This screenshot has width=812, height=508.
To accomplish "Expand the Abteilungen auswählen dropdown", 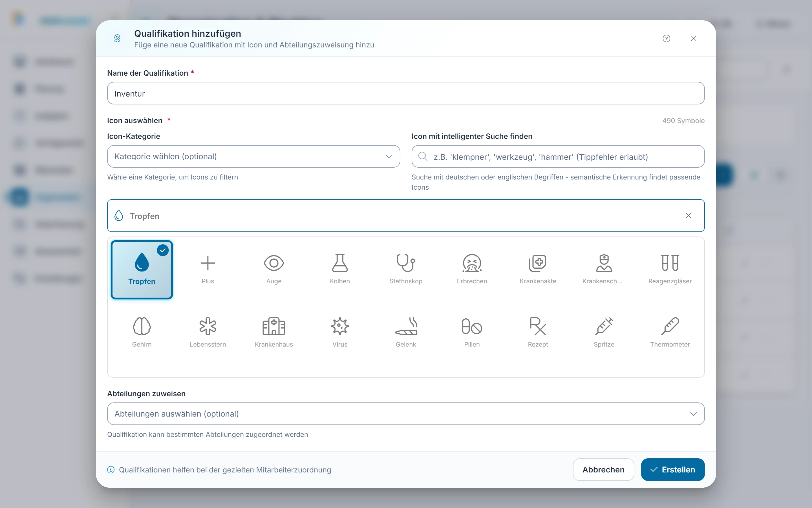I will tap(406, 413).
